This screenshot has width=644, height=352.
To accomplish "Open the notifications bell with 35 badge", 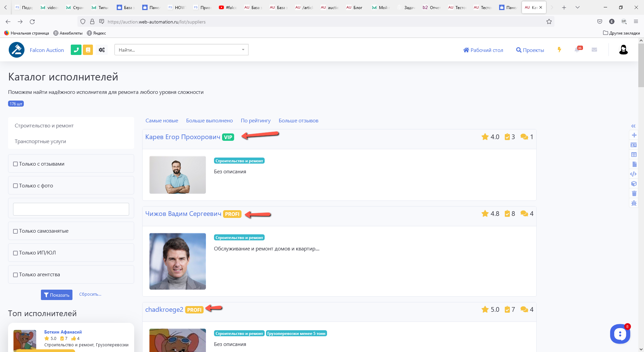I will [x=578, y=50].
